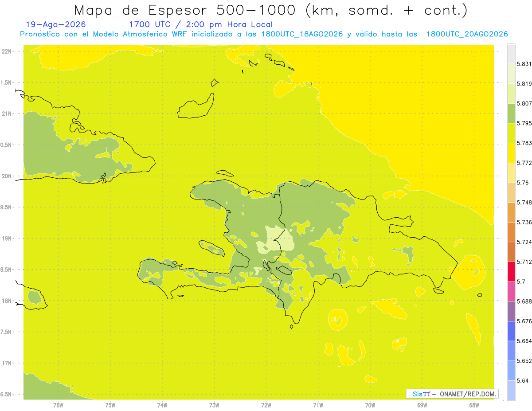The image size is (532, 411).
Task: Click the '5.783' color scale value
Action: click(x=524, y=143)
